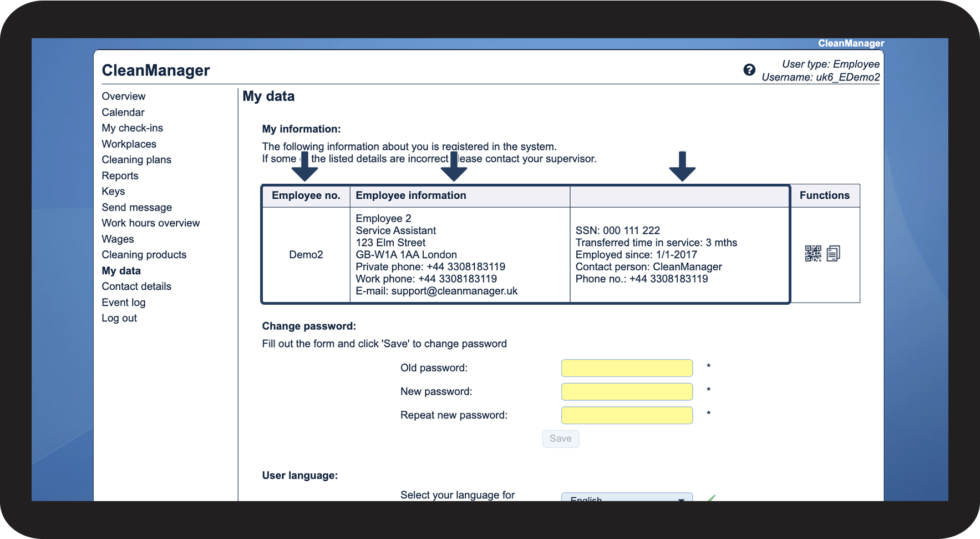Click the Employee no. column header
Screen dimensions: 980x539
(x=306, y=195)
